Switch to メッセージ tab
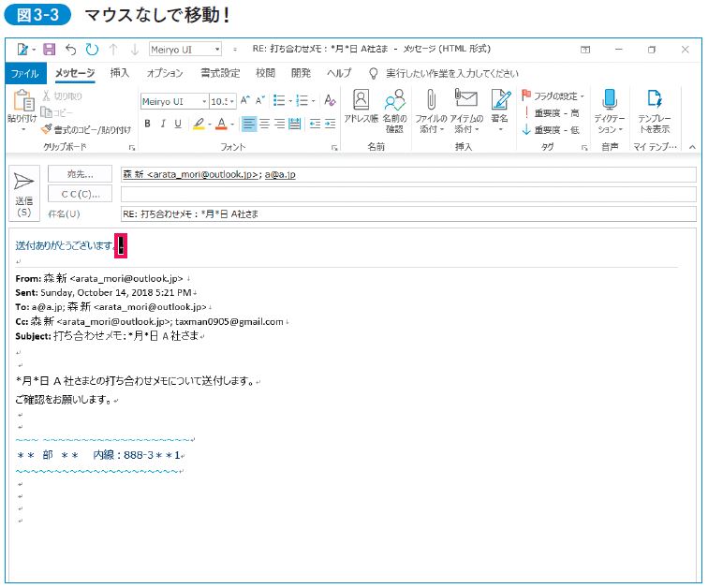This screenshot has width=708, height=588. point(75,74)
